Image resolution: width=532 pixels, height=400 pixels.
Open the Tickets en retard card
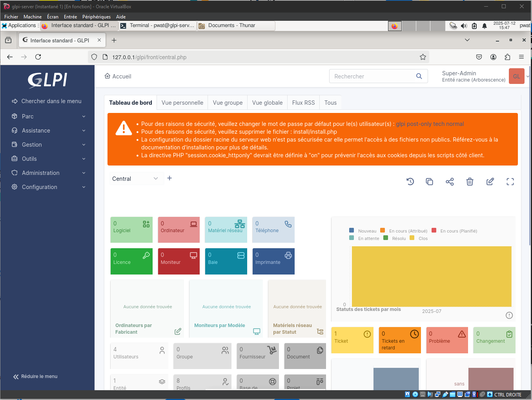point(400,340)
